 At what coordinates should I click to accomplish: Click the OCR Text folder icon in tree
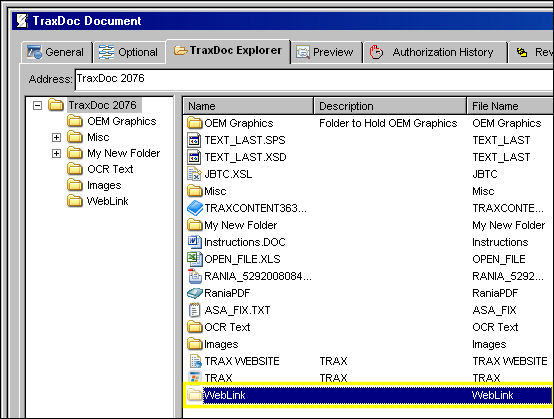(75, 169)
